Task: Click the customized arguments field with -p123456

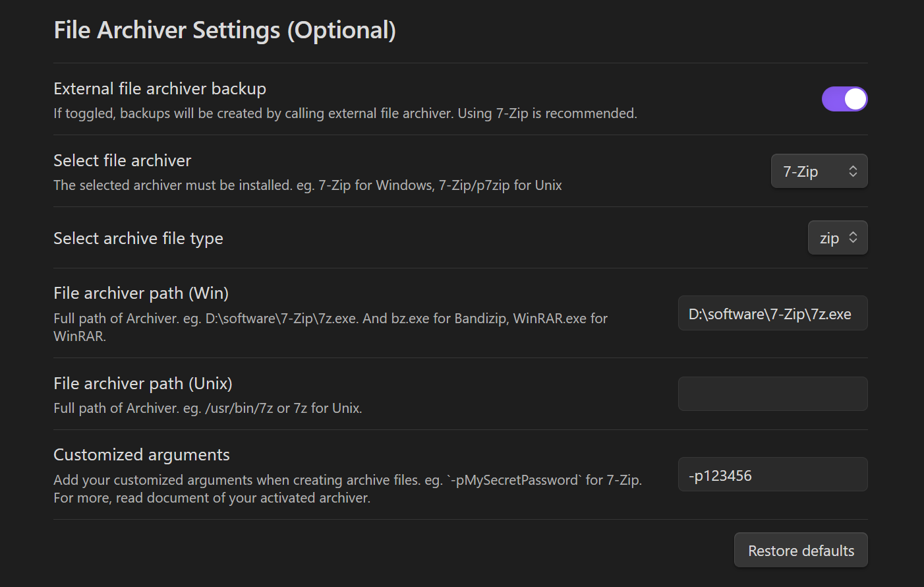Action: [x=772, y=474]
